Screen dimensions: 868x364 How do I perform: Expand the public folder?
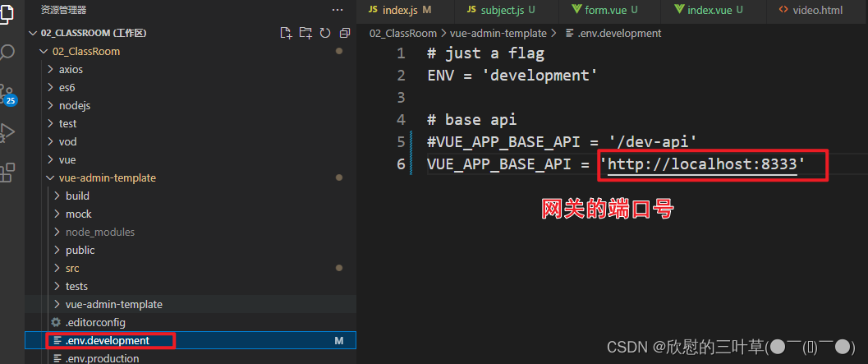pos(57,251)
